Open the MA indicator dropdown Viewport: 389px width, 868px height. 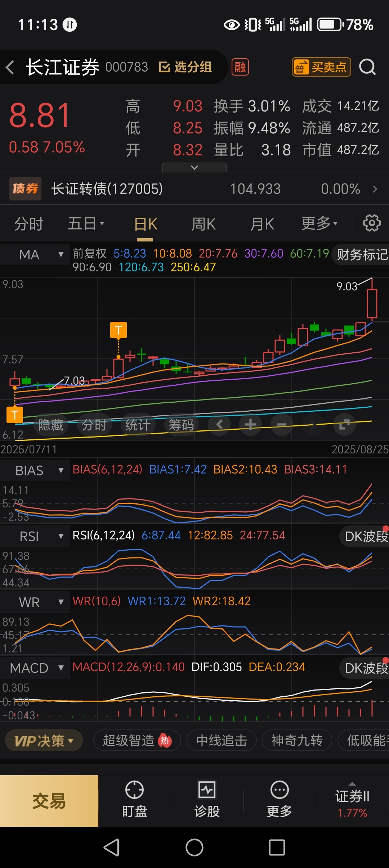[35, 254]
